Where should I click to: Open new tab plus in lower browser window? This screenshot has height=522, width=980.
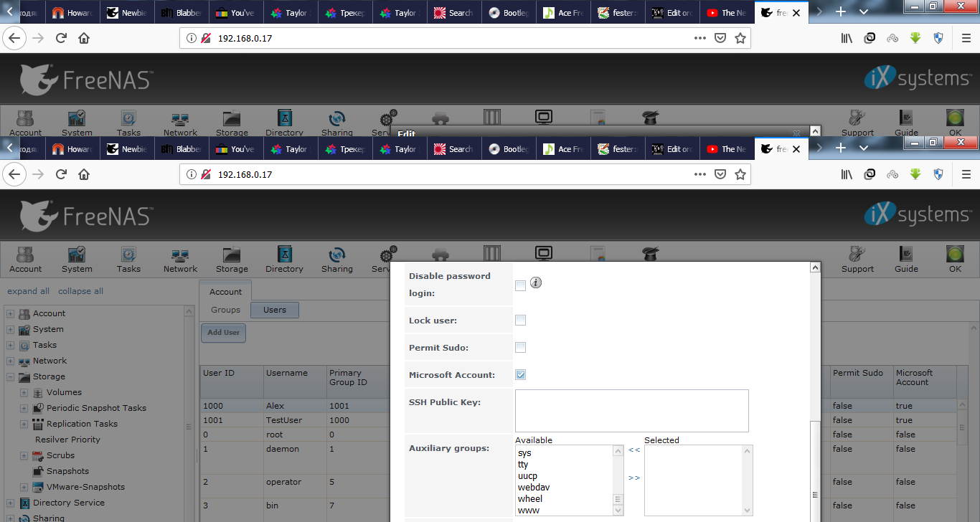click(x=842, y=149)
